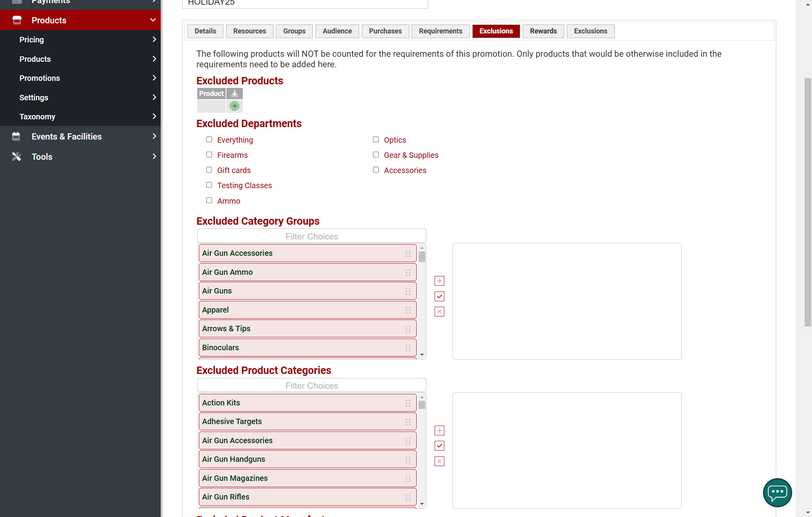Expand the Promotions submenu arrow
The height and width of the screenshot is (517, 812).
(154, 78)
